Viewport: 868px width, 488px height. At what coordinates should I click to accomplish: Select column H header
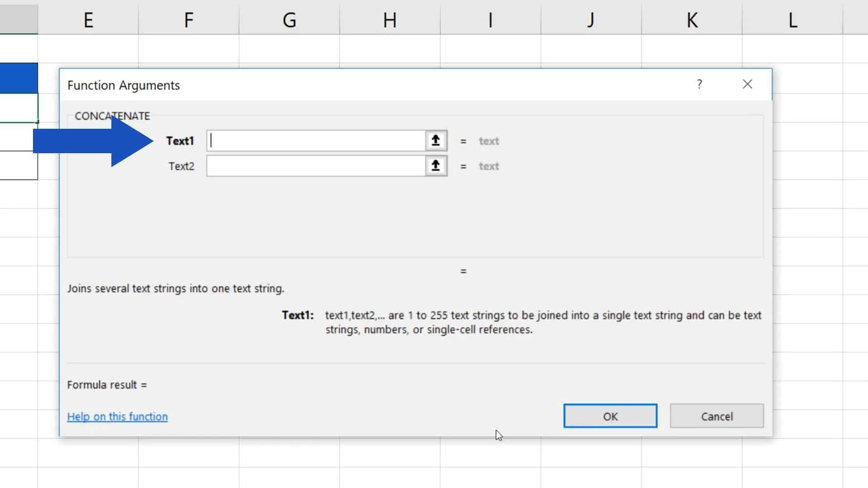390,20
